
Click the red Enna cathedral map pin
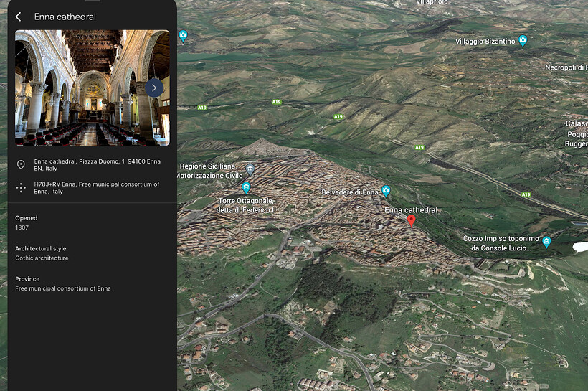click(412, 221)
